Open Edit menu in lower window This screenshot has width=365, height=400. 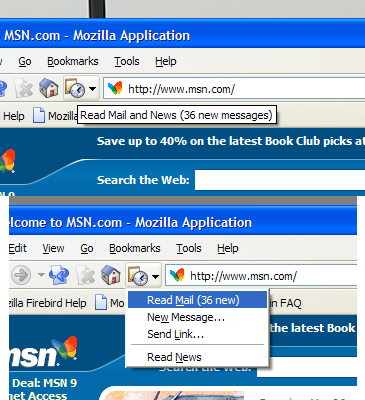click(x=18, y=248)
